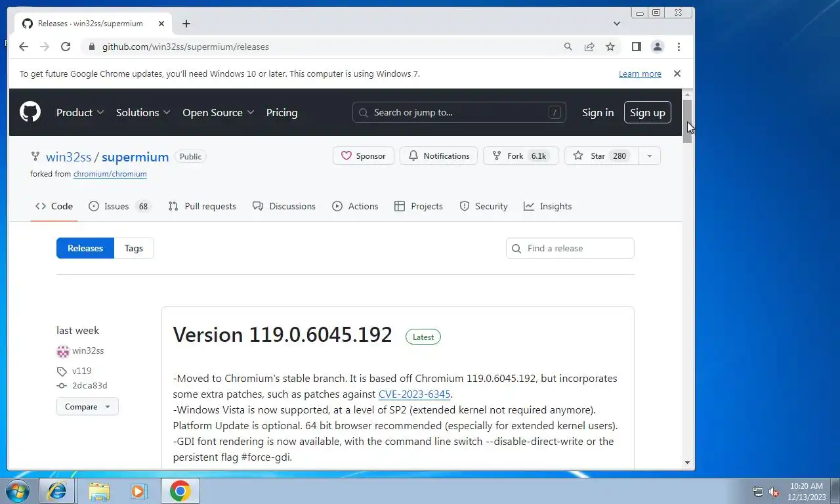Focus the Find a release field
The image size is (840, 504).
pyautogui.click(x=570, y=248)
